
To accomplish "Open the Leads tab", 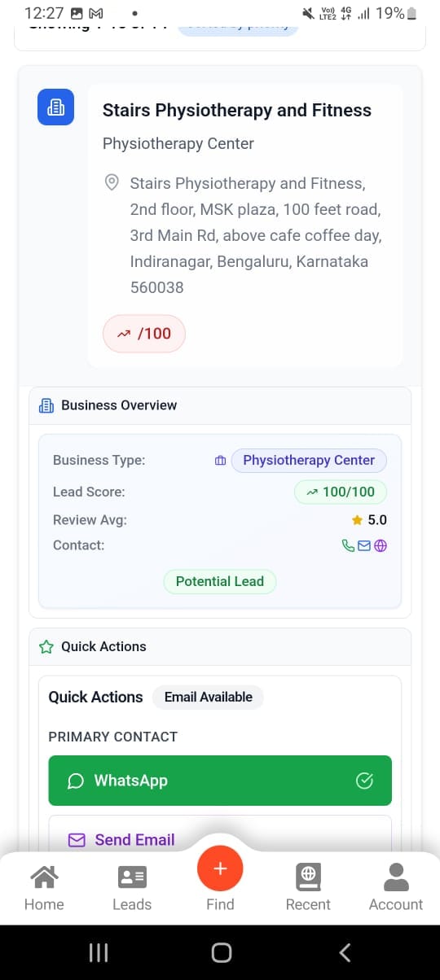I will 132,887.
